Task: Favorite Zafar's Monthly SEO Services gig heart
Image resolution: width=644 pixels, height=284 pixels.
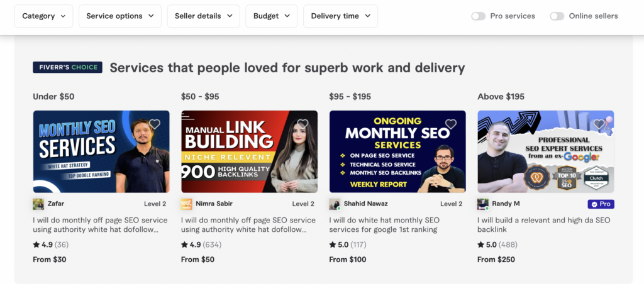Action: [x=155, y=124]
